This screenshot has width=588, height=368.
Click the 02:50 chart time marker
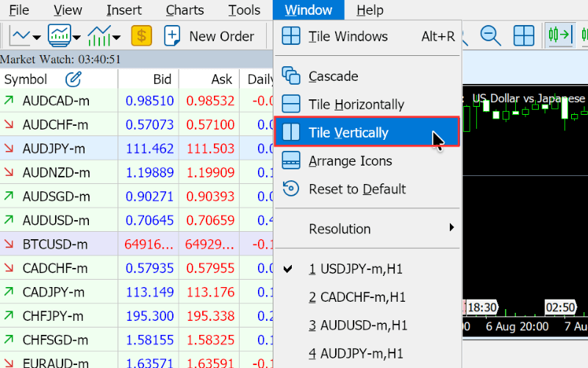[x=561, y=308]
